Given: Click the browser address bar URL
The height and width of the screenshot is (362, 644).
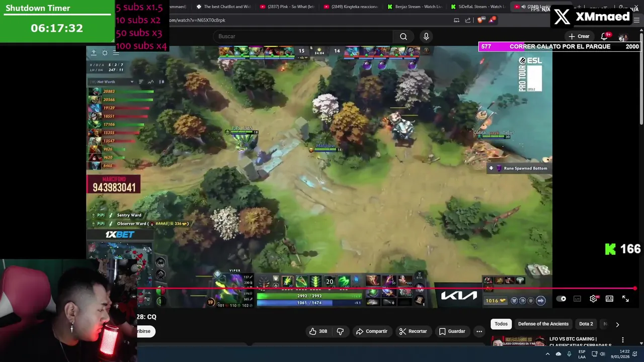Looking at the screenshot, I should (x=197, y=20).
